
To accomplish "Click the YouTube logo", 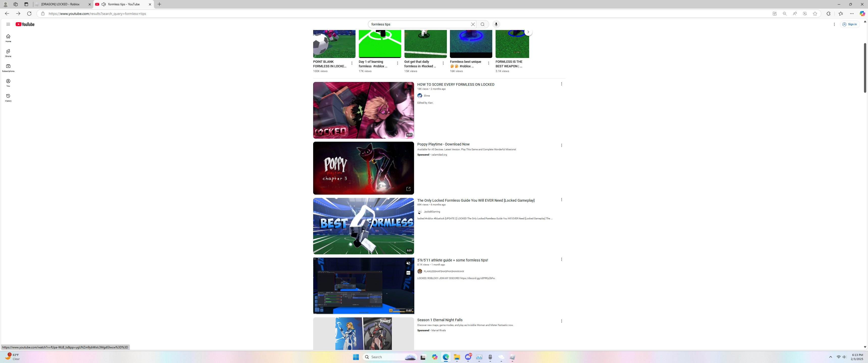I will click(25, 24).
